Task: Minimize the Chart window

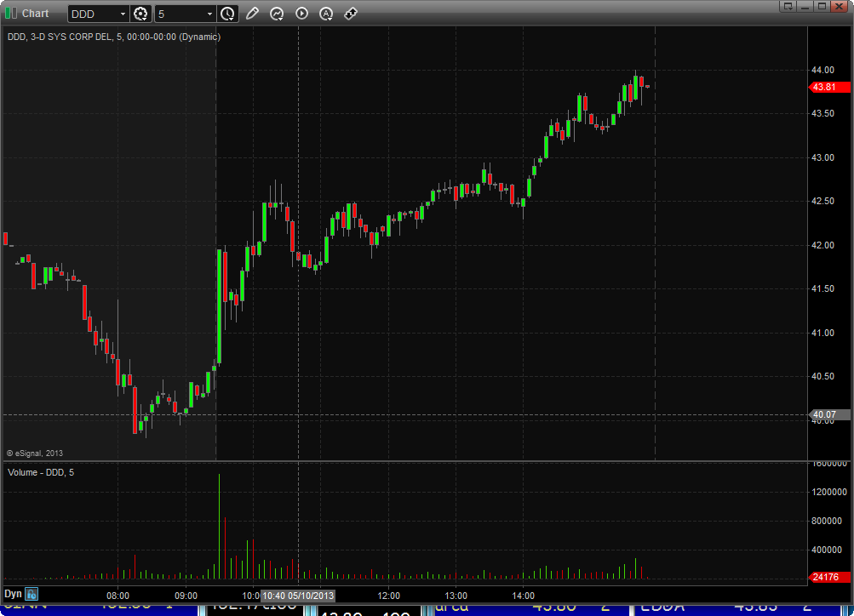Action: tap(805, 6)
